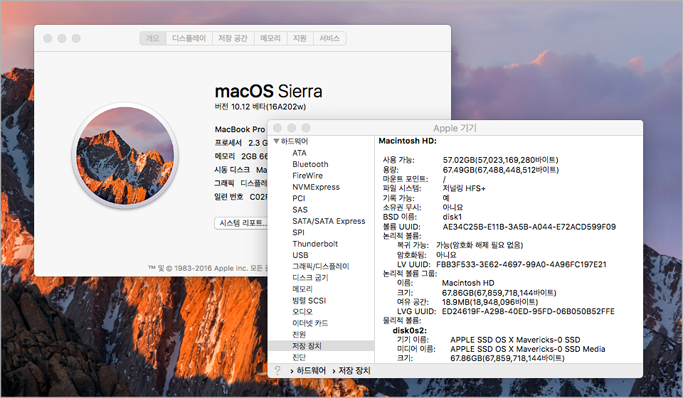Click the disk0s2: heading

click(x=409, y=331)
